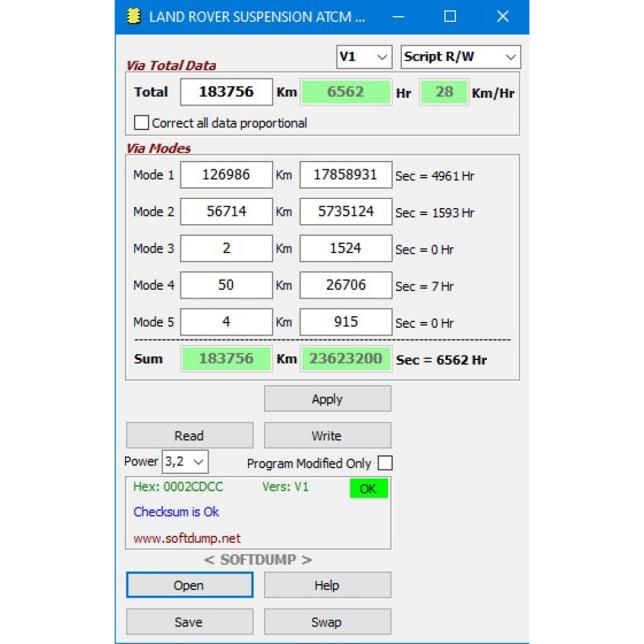Image resolution: width=644 pixels, height=644 pixels.
Task: Click the Via Total Data heading
Action: click(x=171, y=65)
